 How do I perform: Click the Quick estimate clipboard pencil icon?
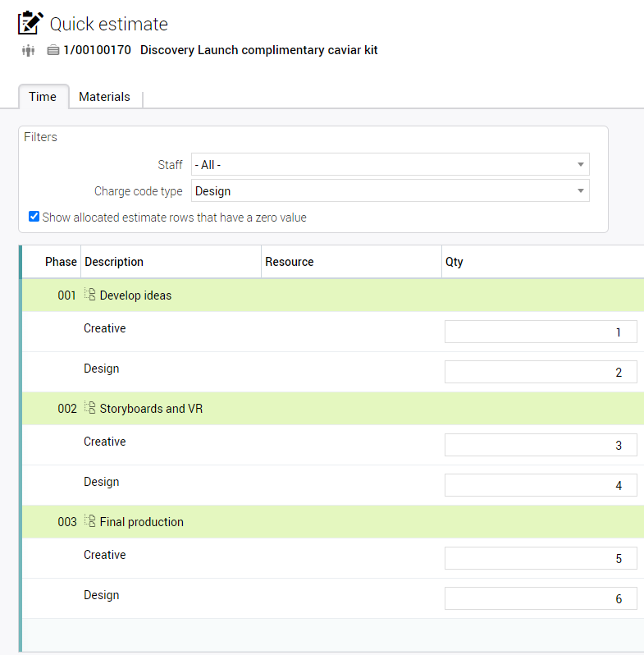[x=30, y=23]
